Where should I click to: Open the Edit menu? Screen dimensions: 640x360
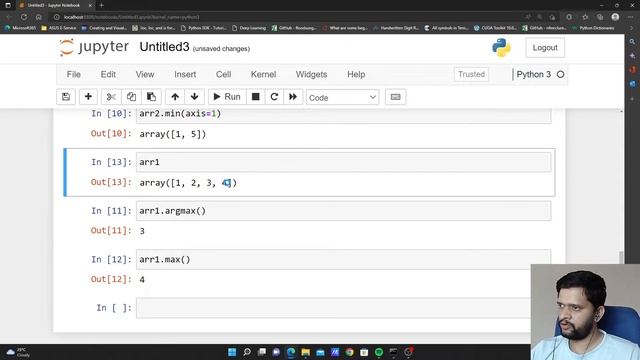[x=108, y=74]
